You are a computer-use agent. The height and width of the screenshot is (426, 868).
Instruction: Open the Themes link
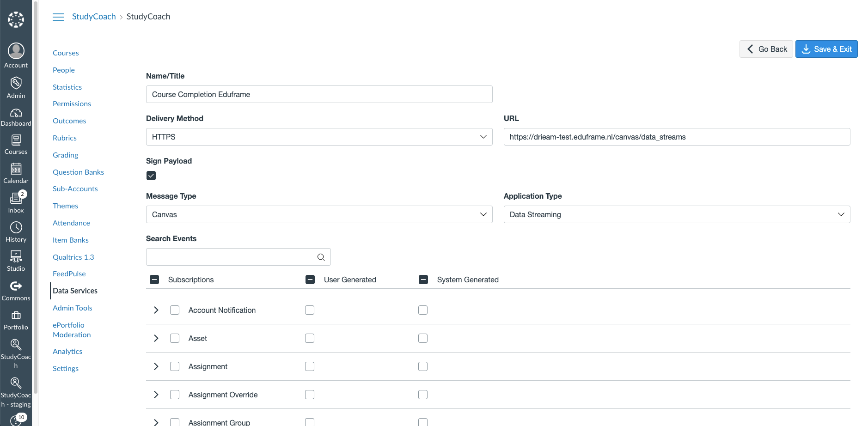tap(65, 206)
